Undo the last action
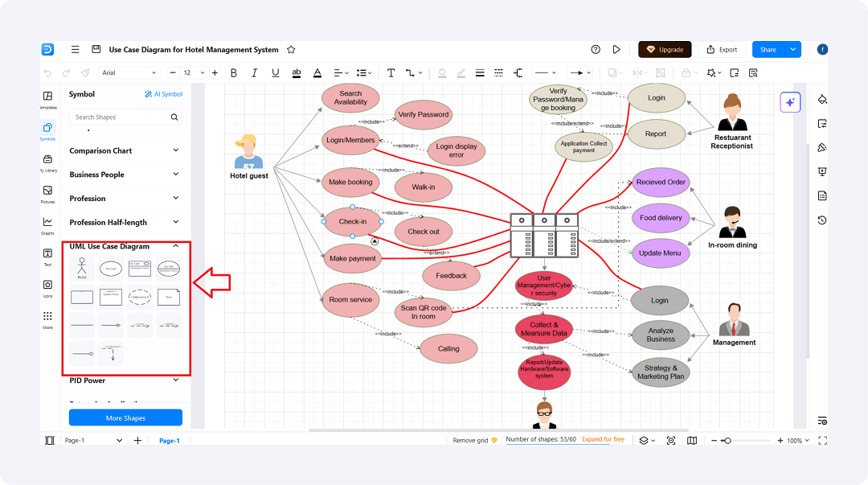The width and height of the screenshot is (868, 485). (47, 72)
